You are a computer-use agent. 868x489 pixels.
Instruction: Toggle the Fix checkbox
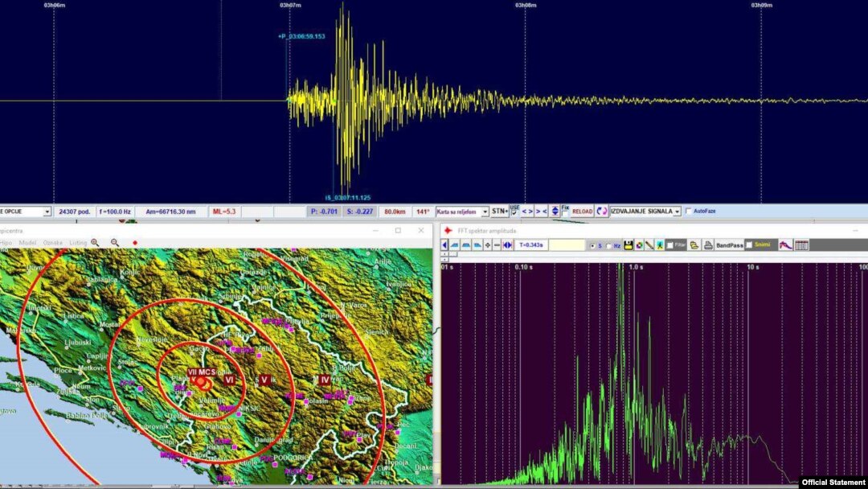point(564,214)
